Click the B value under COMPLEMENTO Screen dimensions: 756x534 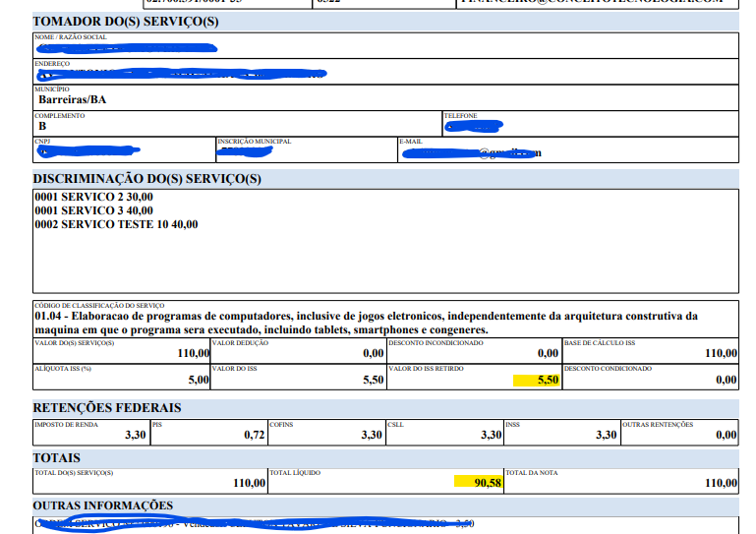(x=42, y=127)
